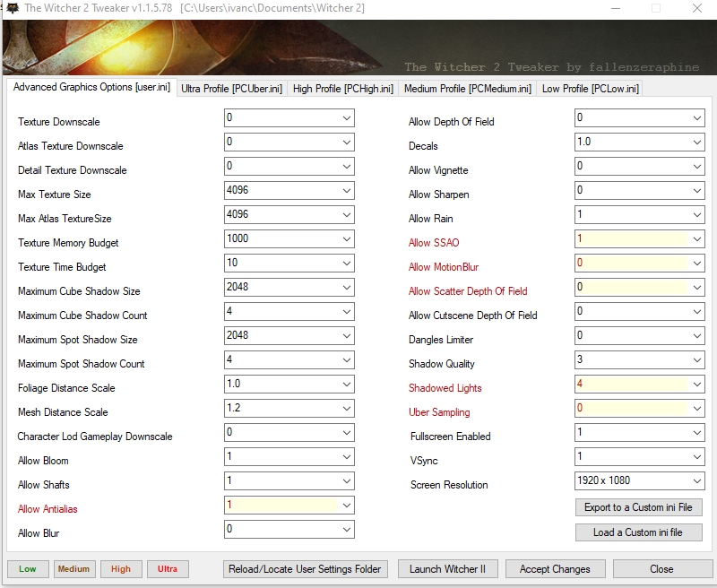The width and height of the screenshot is (717, 588).
Task: Expand Allow Sharpen dropdown
Action: (x=639, y=191)
